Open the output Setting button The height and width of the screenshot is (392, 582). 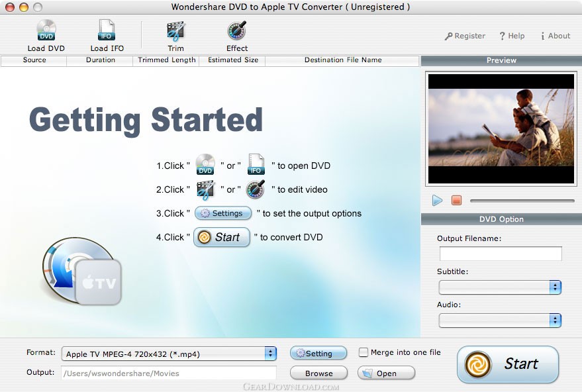(x=318, y=353)
